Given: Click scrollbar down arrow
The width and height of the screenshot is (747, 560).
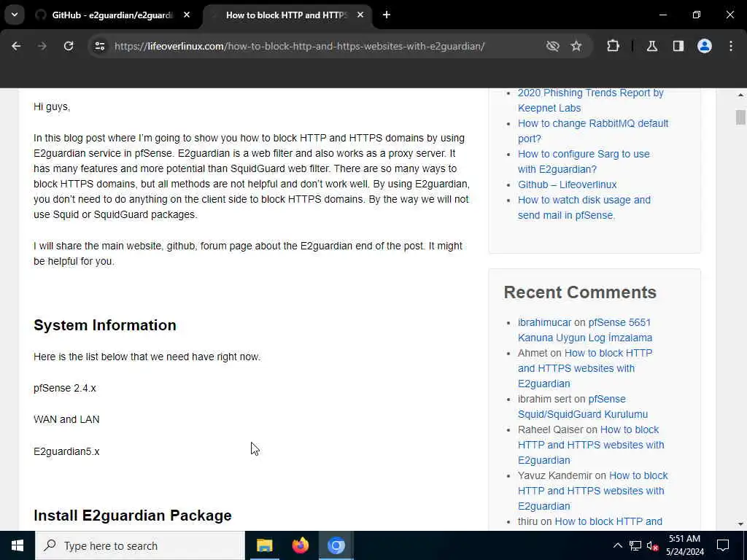Looking at the screenshot, I should 740,524.
